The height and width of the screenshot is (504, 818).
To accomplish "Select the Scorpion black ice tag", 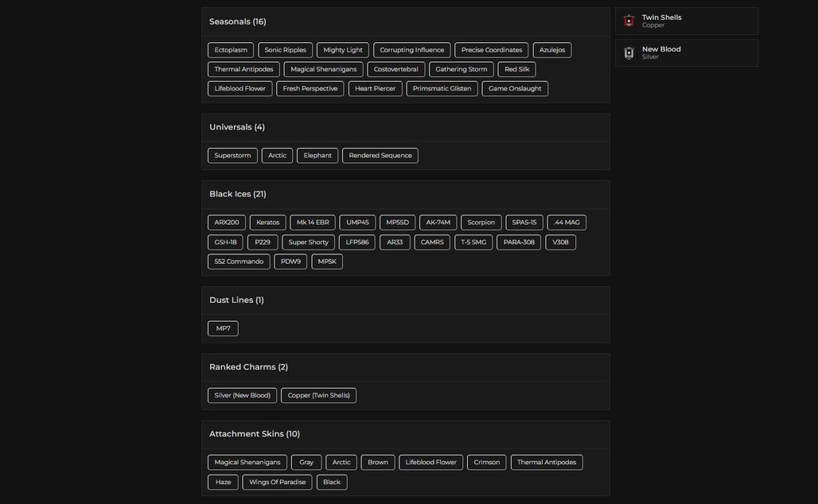I will (x=481, y=223).
